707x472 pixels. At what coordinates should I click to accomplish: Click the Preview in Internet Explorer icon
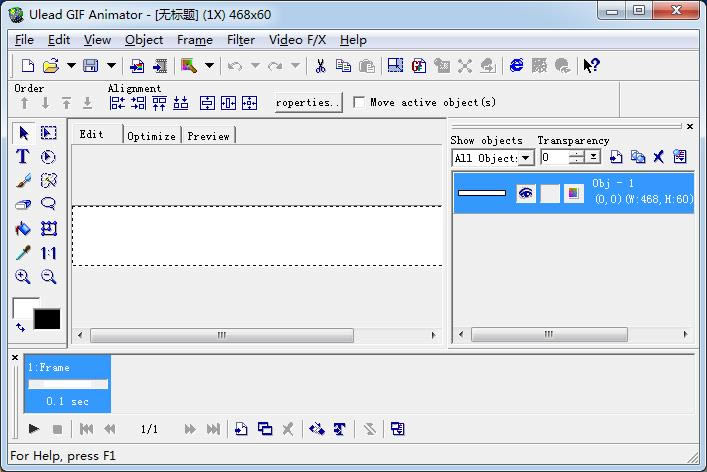[516, 66]
